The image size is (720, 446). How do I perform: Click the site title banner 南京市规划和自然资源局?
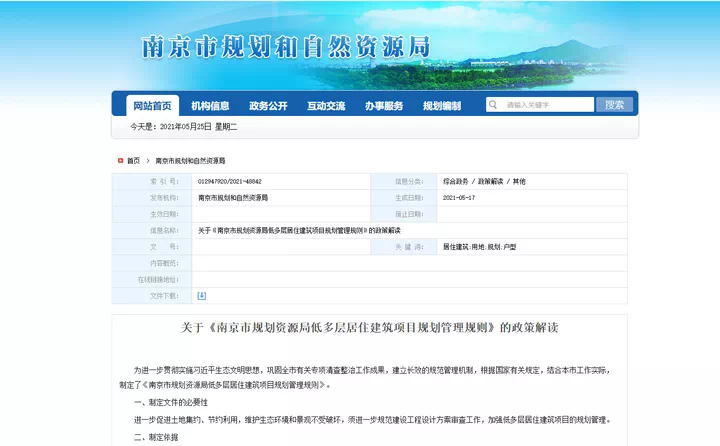285,47
